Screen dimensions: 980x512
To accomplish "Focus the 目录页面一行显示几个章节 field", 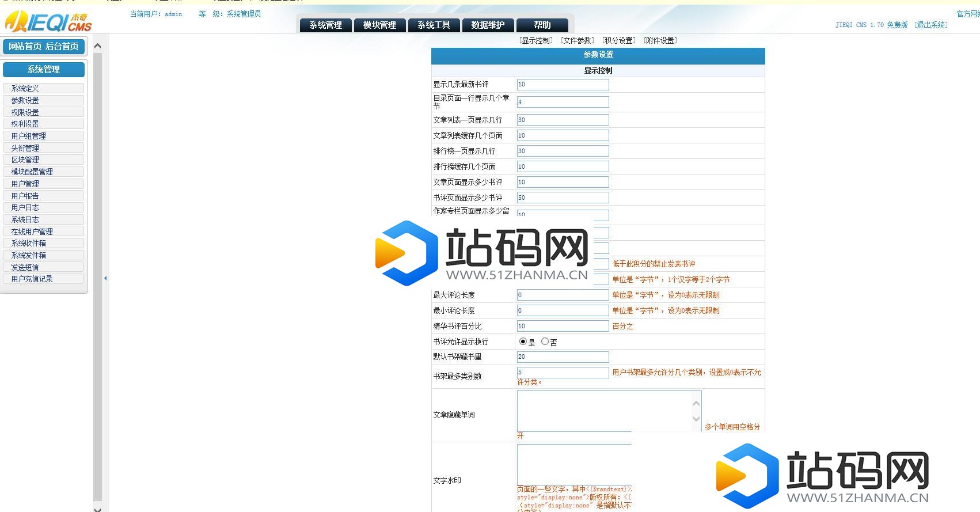I will [563, 102].
